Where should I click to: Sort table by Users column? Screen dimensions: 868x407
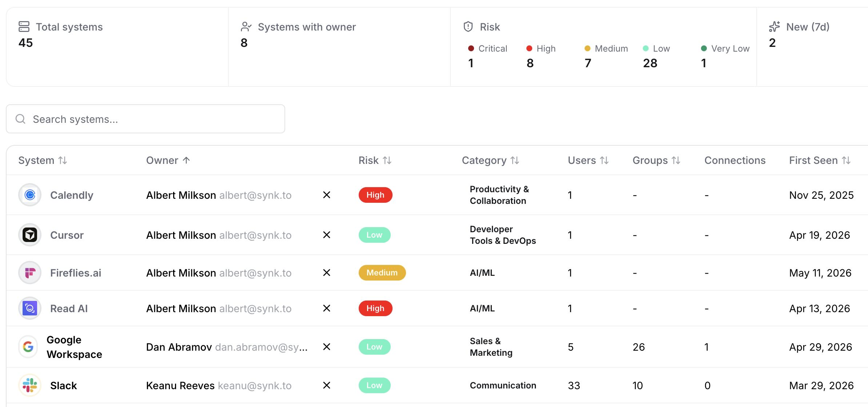[588, 160]
